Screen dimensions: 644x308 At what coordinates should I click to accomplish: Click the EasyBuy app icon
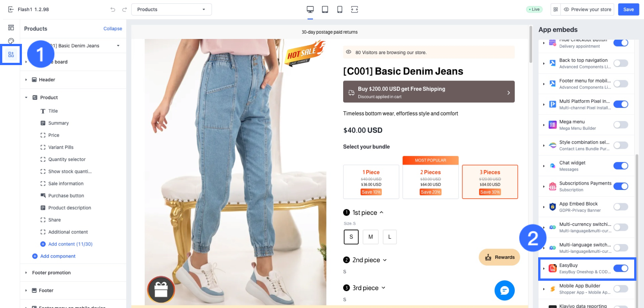pyautogui.click(x=553, y=269)
